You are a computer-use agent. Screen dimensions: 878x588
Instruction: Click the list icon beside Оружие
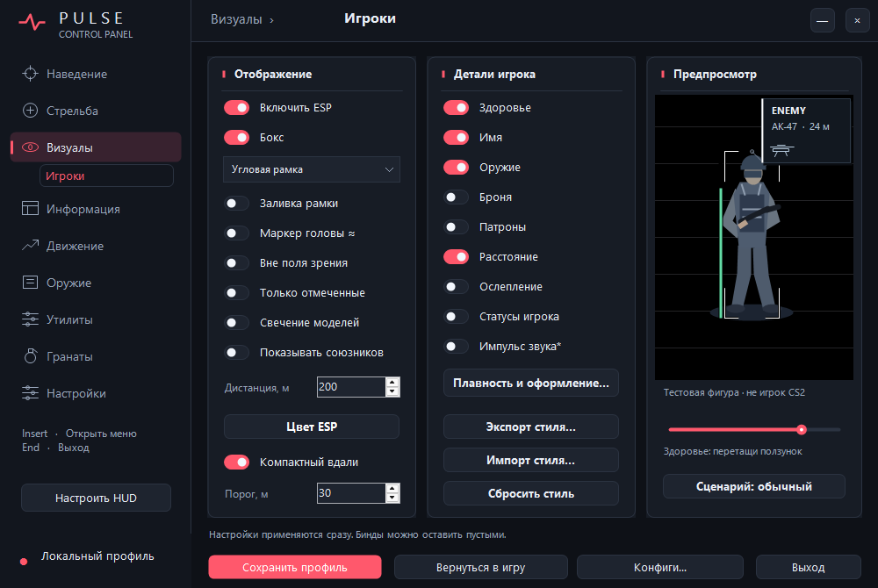click(x=30, y=282)
